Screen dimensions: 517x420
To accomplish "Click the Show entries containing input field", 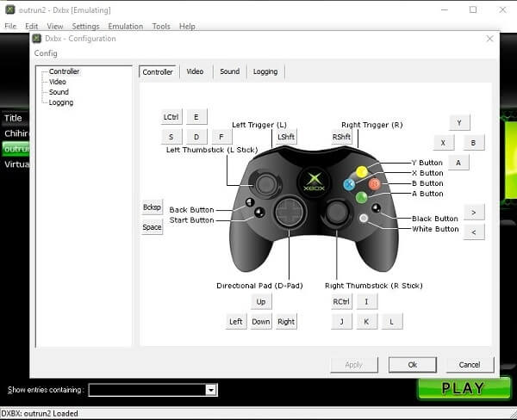I will [x=147, y=390].
